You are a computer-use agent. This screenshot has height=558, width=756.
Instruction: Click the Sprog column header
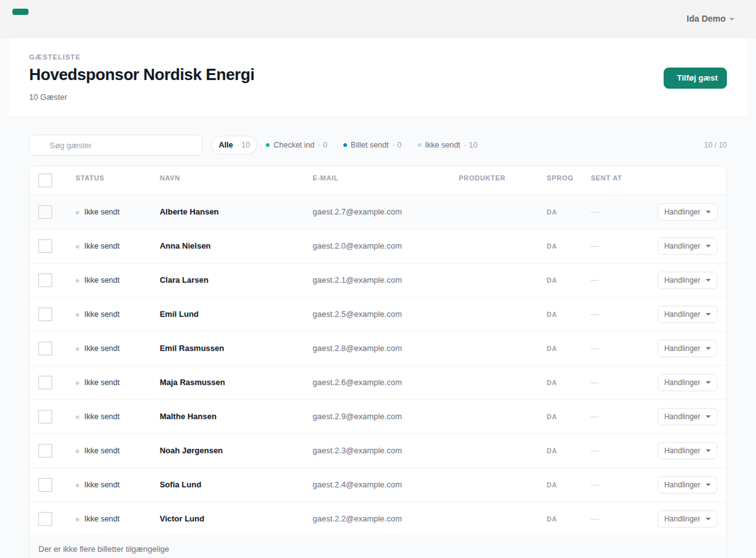pyautogui.click(x=559, y=178)
